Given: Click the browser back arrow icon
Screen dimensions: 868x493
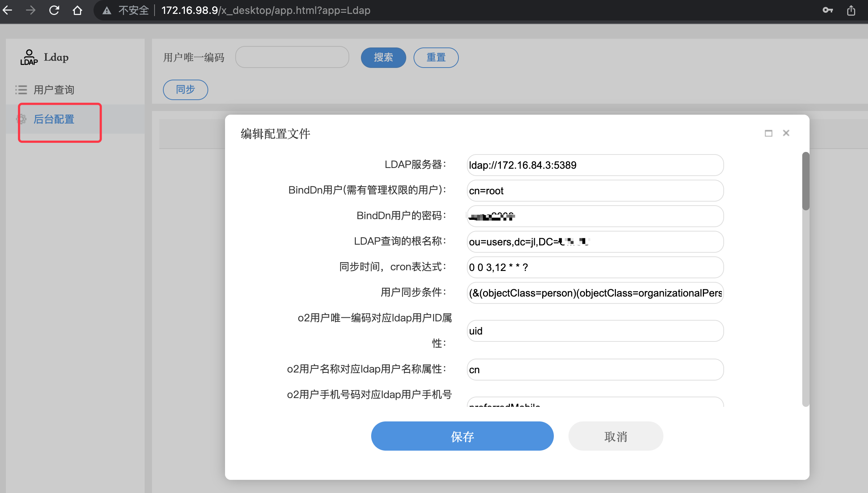Looking at the screenshot, I should click(8, 10).
